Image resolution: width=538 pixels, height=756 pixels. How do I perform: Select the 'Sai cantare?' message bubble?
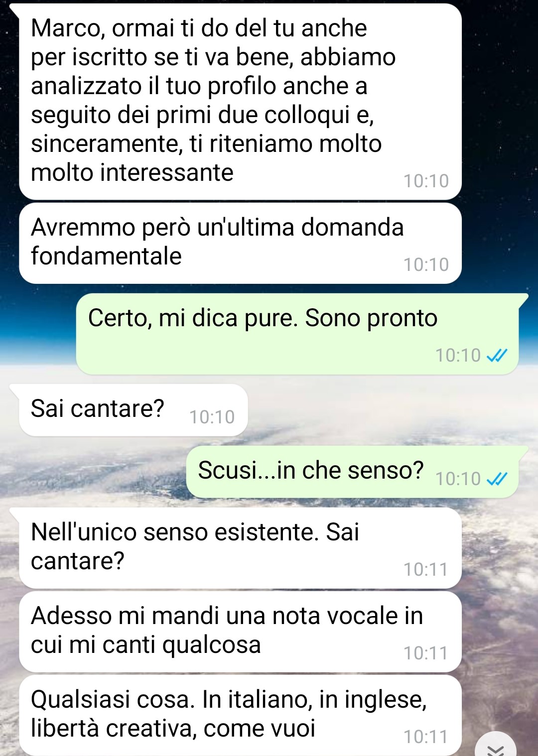pos(134,410)
